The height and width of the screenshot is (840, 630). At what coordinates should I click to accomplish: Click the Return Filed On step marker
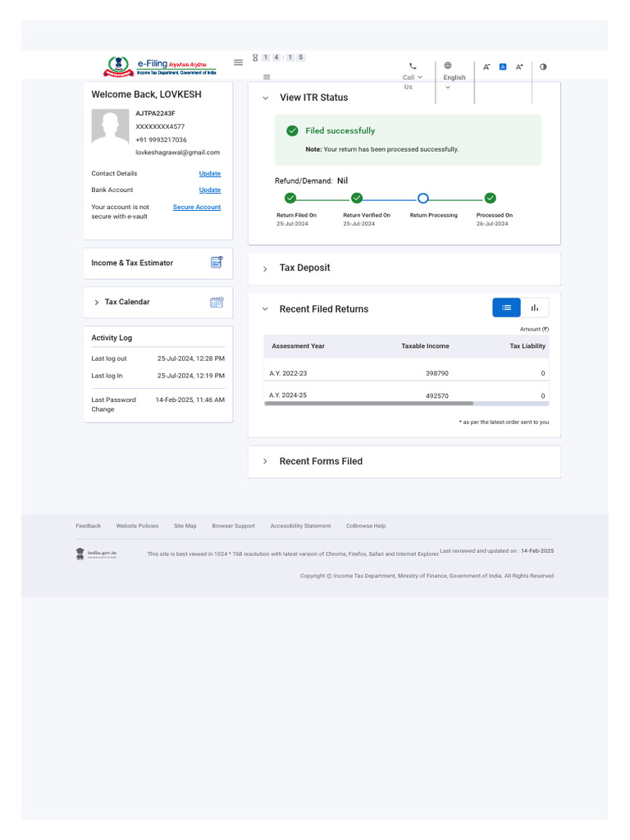click(290, 199)
